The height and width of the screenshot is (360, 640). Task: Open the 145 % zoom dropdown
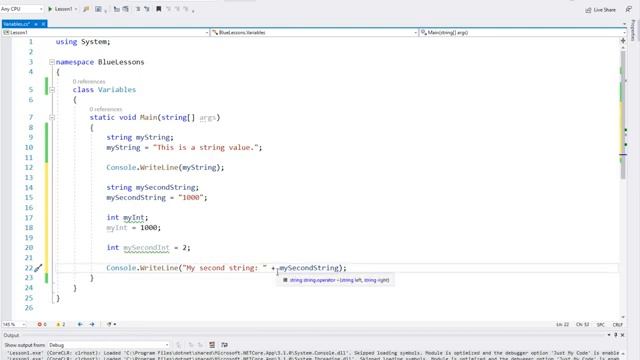point(14,324)
